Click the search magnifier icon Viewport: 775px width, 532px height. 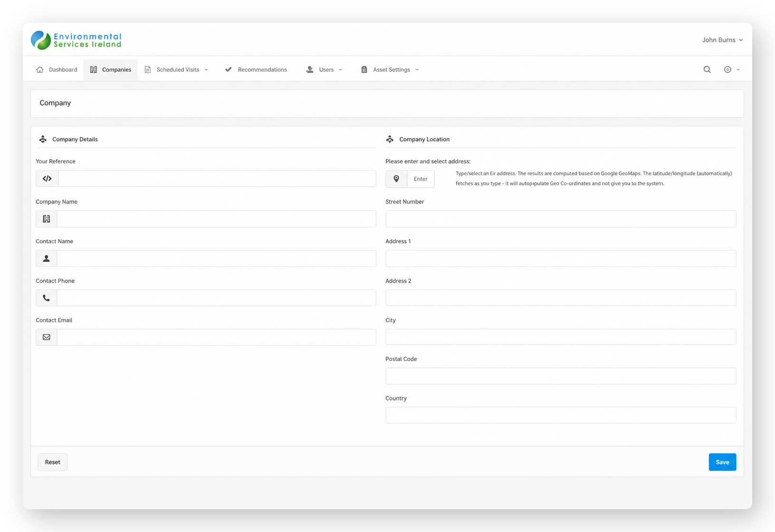pyautogui.click(x=707, y=69)
